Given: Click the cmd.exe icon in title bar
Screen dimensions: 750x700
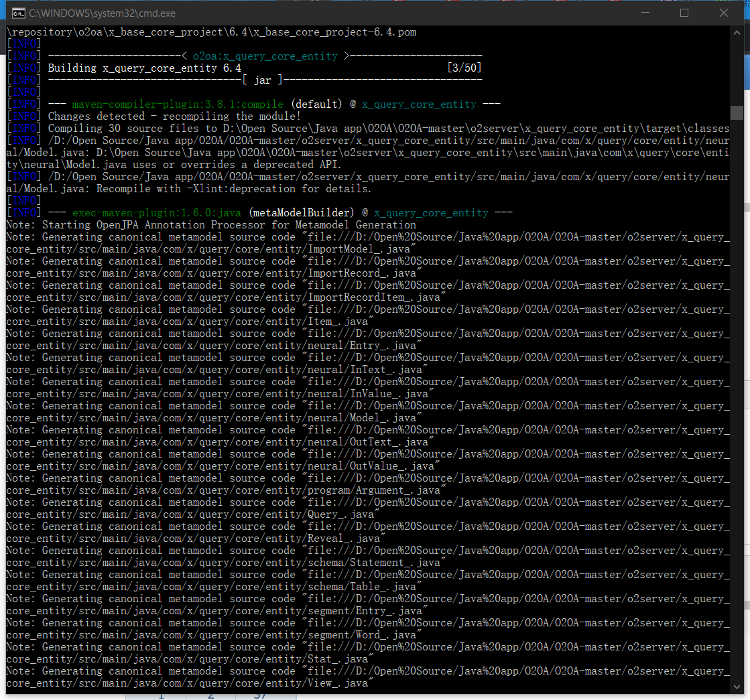Looking at the screenshot, I should [18, 13].
